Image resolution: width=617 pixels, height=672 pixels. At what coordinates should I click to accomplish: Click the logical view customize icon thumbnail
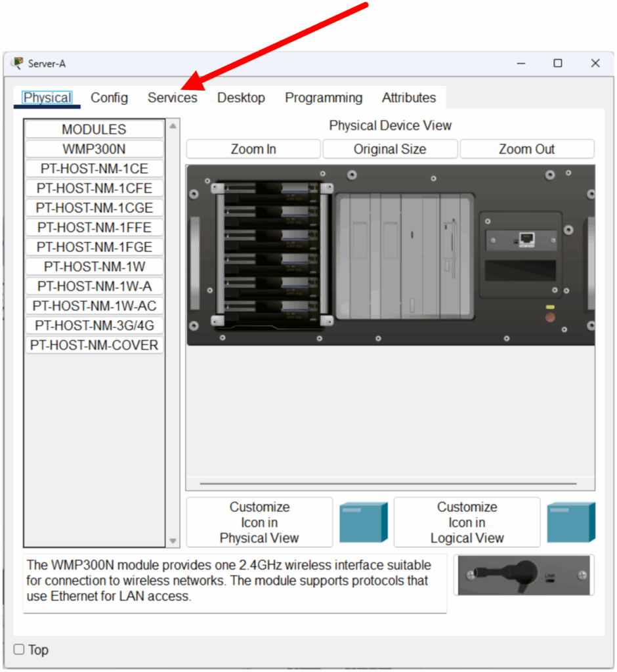tap(570, 522)
